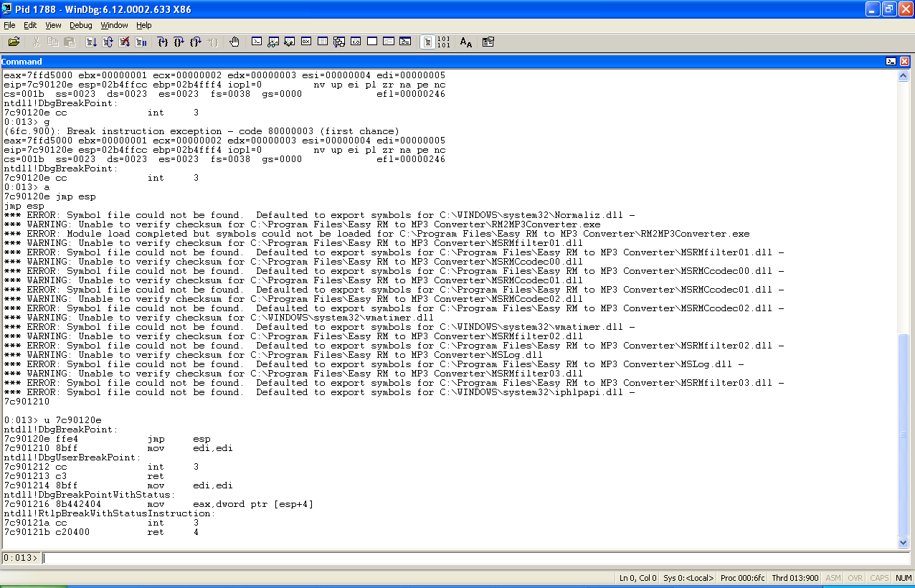Open the Command window via toolbar icon
This screenshot has height=588, width=915.
tap(257, 42)
